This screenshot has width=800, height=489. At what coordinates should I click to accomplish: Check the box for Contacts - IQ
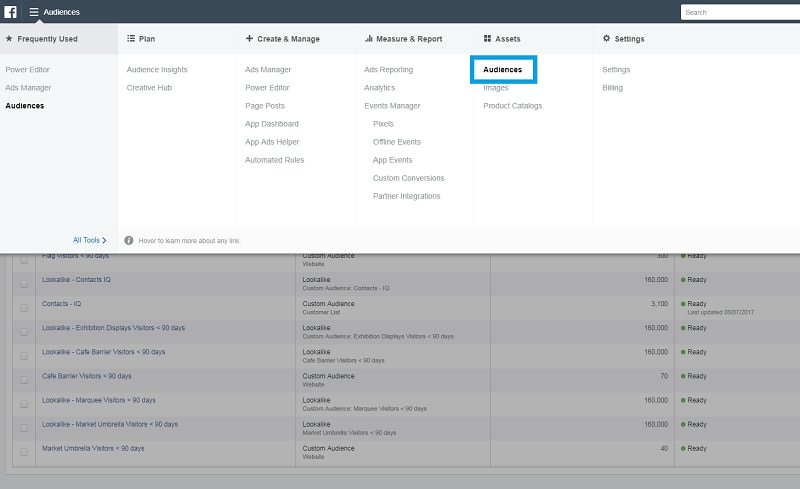tap(24, 308)
